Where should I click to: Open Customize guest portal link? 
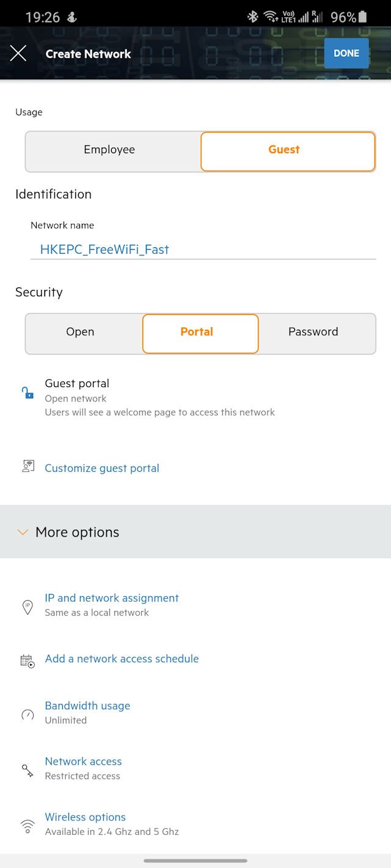tap(102, 468)
